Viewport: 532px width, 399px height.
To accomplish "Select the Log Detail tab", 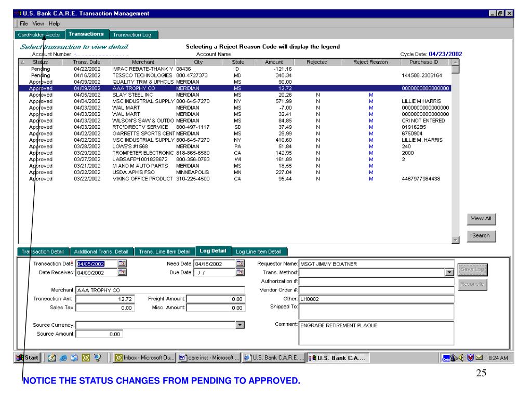I will coord(213,251).
